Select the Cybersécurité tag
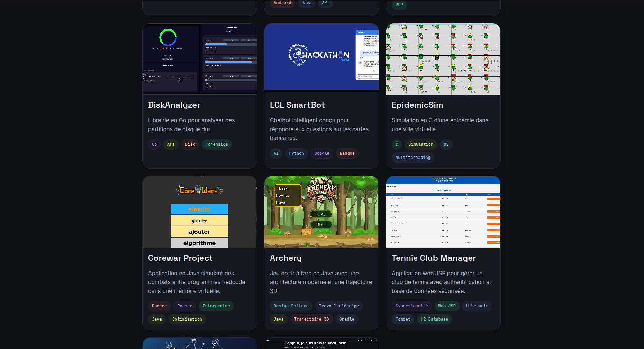The height and width of the screenshot is (349, 644). pos(411,306)
